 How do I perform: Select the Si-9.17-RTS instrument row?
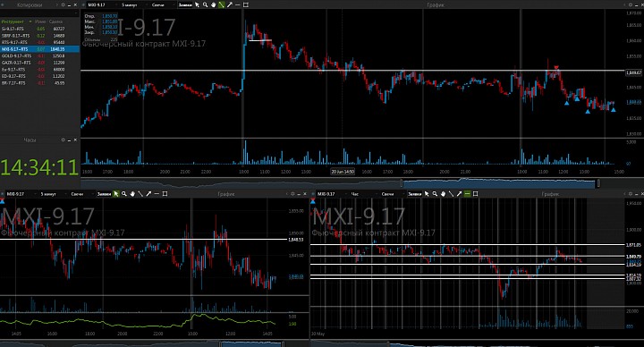pos(40,29)
